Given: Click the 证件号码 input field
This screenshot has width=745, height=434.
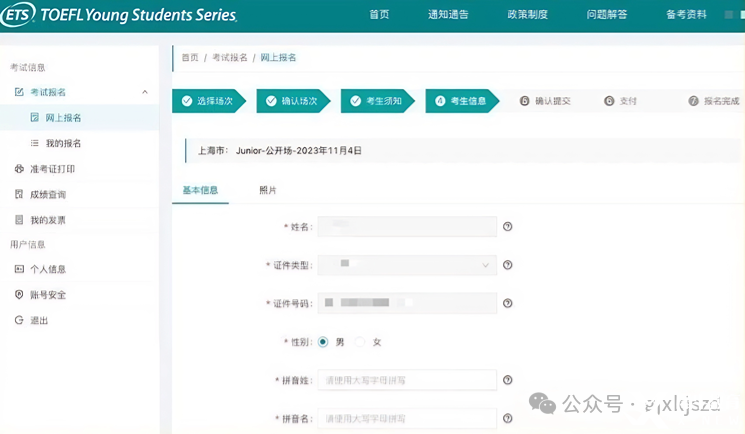Looking at the screenshot, I should (407, 303).
